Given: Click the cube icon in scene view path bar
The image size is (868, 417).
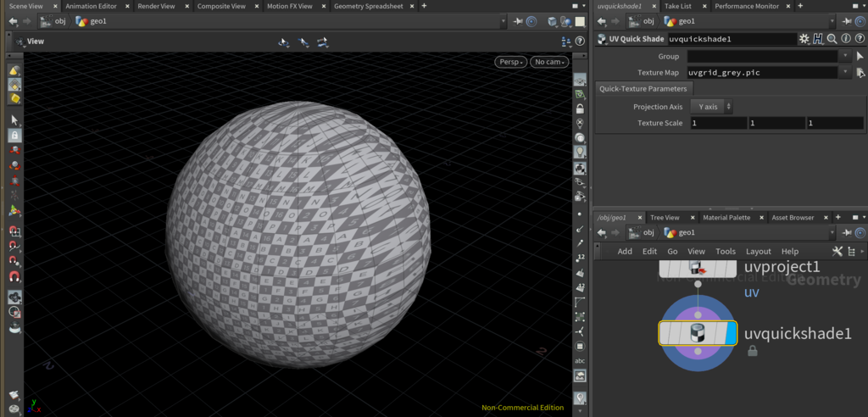Looking at the screenshot, I should point(553,21).
